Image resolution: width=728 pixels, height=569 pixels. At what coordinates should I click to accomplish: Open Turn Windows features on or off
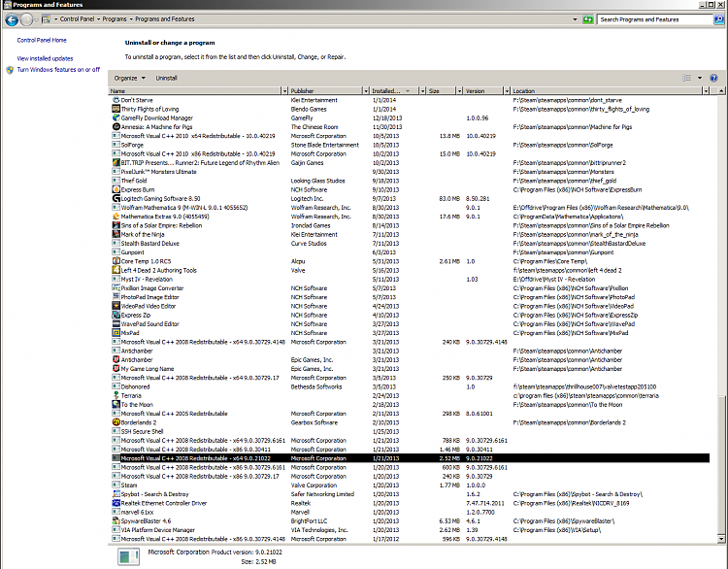[x=58, y=70]
